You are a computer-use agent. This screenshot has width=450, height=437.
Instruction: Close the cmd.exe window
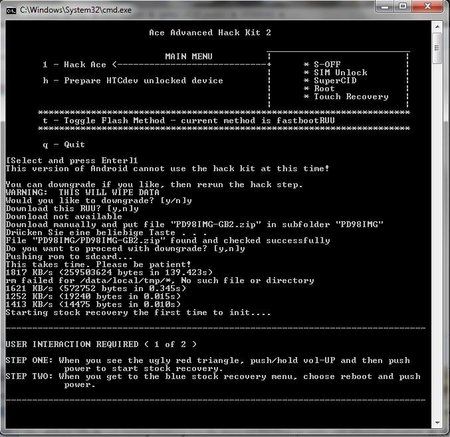click(428, 7)
